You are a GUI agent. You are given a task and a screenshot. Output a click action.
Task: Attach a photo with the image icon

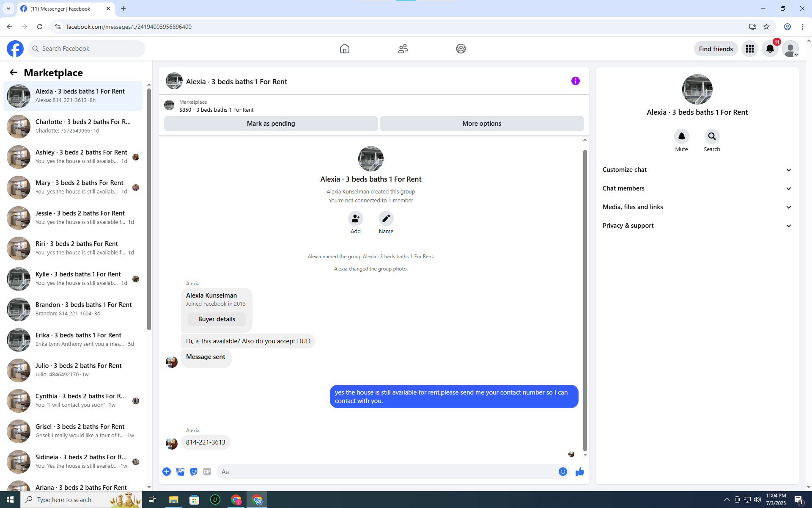(x=180, y=472)
